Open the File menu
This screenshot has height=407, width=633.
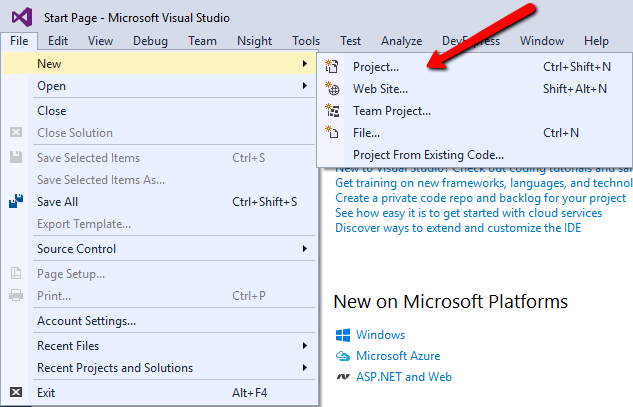(19, 41)
